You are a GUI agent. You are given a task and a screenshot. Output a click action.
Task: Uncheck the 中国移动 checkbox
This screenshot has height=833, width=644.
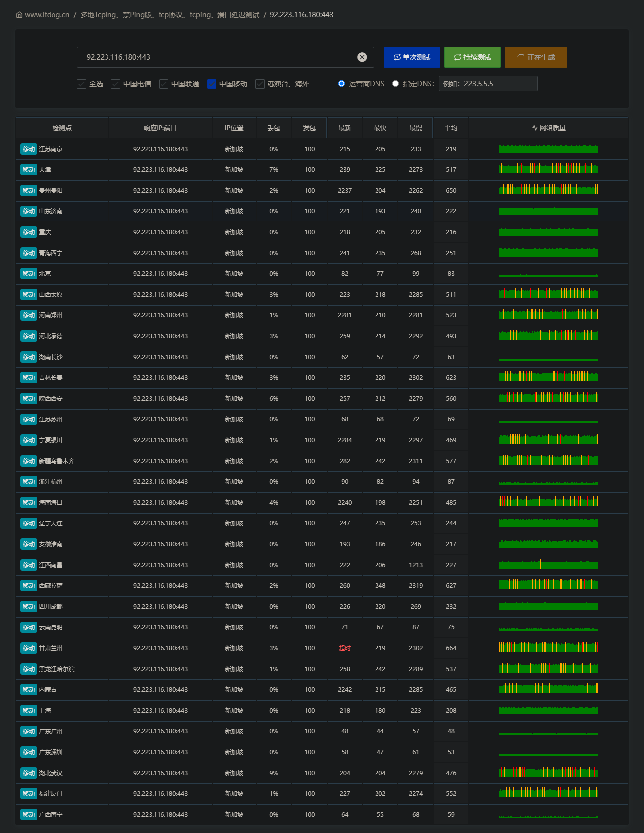pyautogui.click(x=212, y=84)
